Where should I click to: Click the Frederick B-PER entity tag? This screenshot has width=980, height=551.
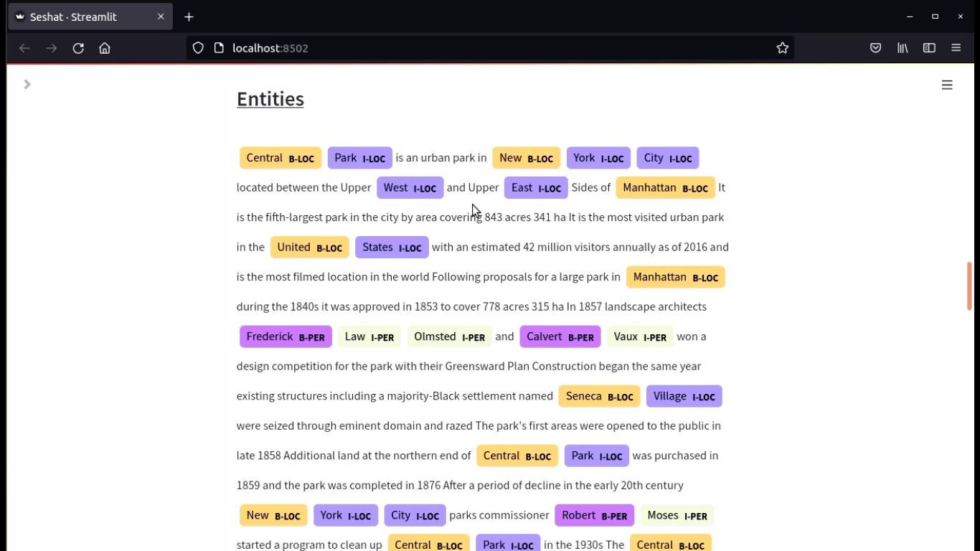point(286,336)
